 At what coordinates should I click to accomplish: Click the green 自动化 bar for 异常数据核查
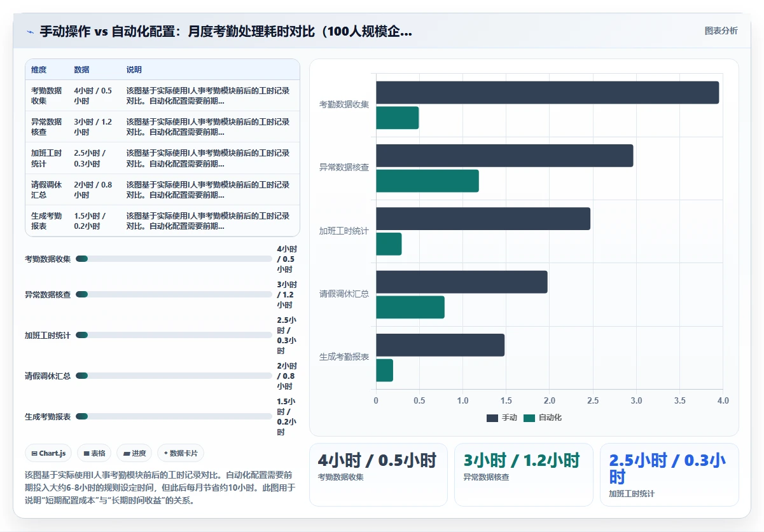(x=427, y=181)
